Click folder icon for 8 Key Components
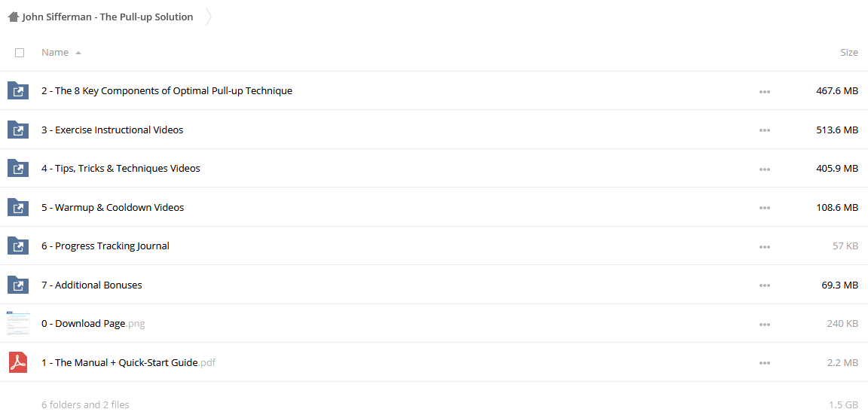 tap(18, 91)
